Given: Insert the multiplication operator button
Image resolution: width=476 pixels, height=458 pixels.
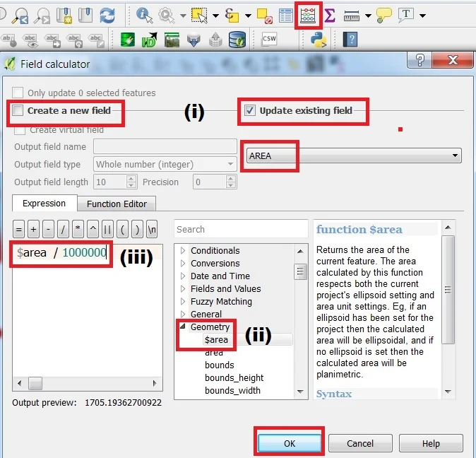Looking at the screenshot, I should click(78, 229).
